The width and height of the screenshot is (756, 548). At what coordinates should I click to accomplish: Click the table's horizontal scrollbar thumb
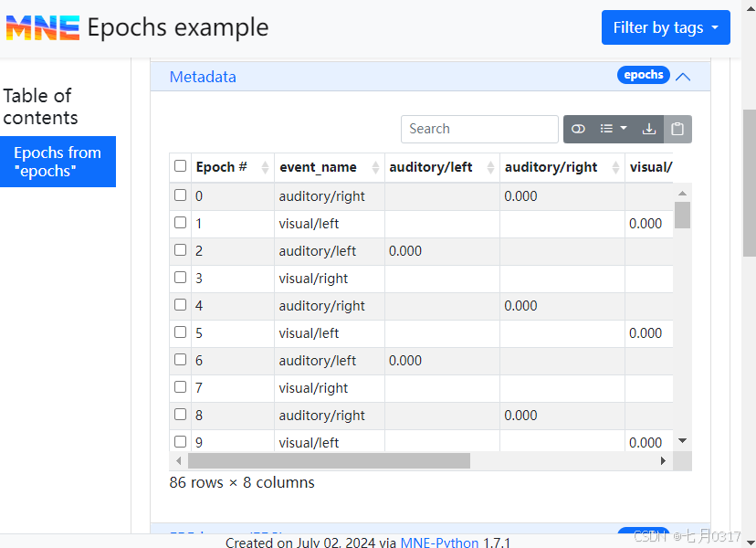click(x=329, y=461)
